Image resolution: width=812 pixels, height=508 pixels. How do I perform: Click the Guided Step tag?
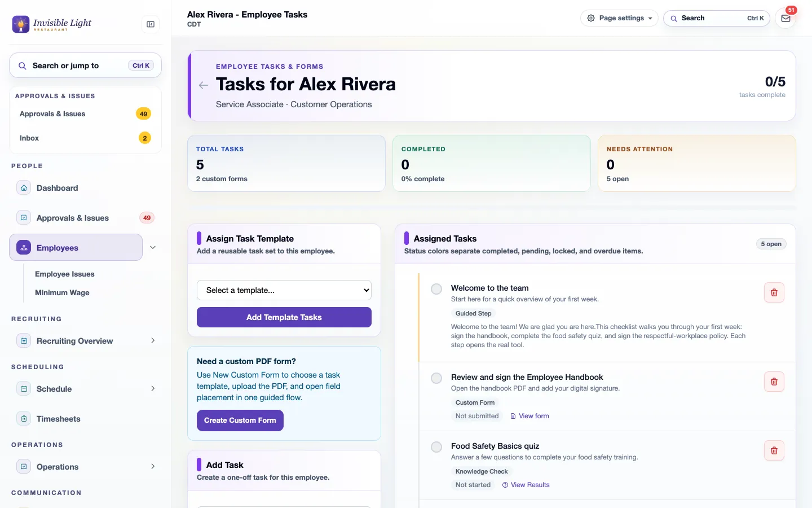point(474,313)
